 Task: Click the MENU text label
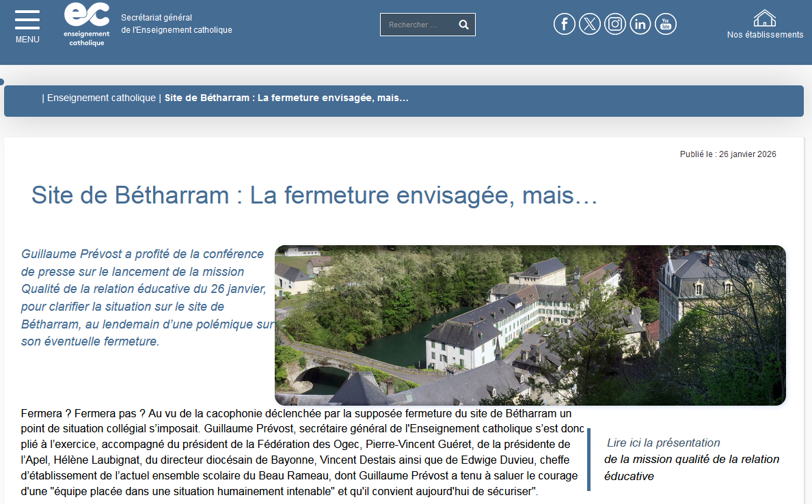(27, 40)
